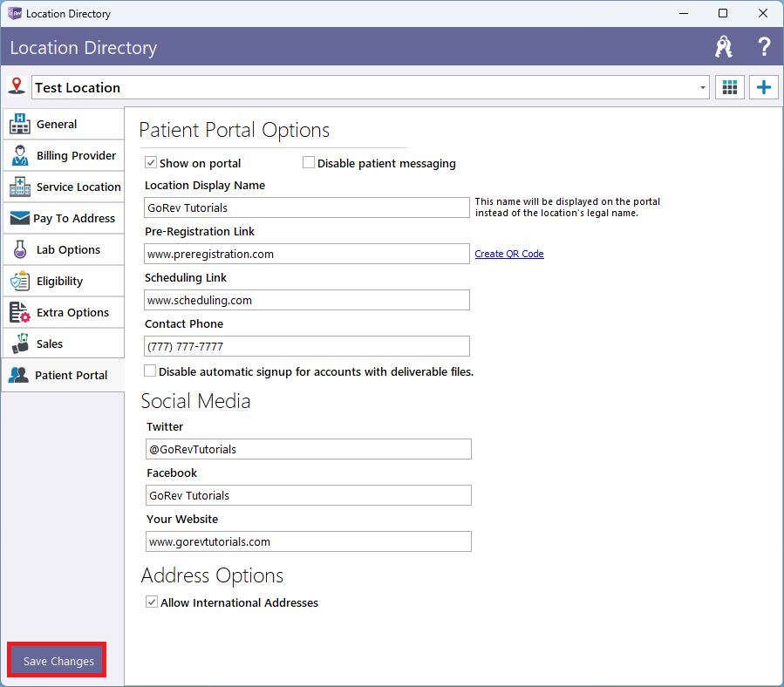Click the Create QR Code link
This screenshot has width=784, height=687.
click(x=509, y=254)
